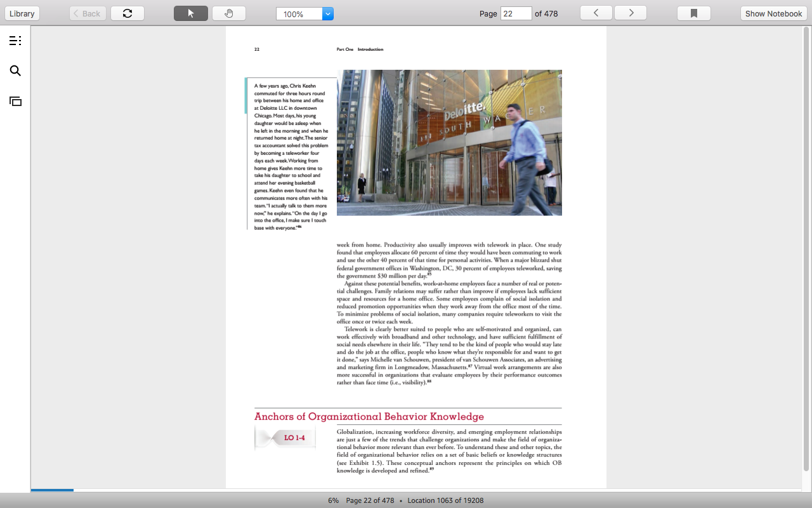Switch to the hand pan tool
This screenshot has width=812, height=508.
229,13
